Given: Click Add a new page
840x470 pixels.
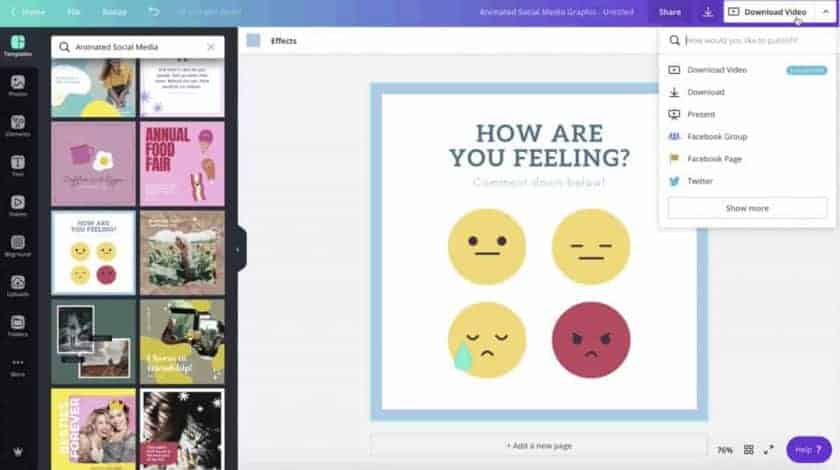Looking at the screenshot, I should pyautogui.click(x=539, y=446).
